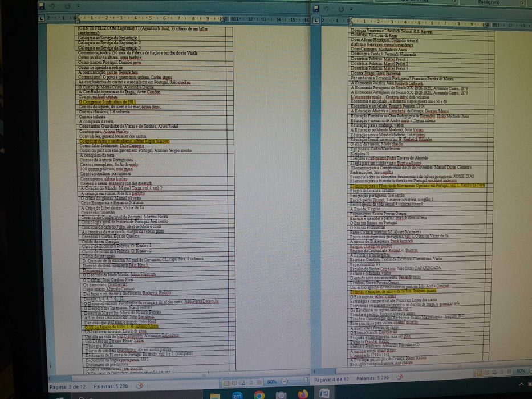Open Firefox from the taskbar
The width and height of the screenshot is (532, 399).
point(303,394)
